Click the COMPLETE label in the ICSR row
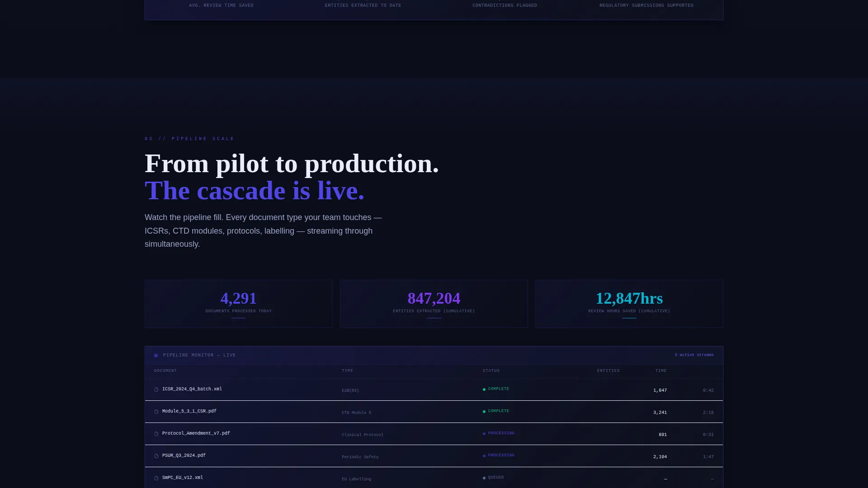The height and width of the screenshot is (488, 868). (x=499, y=389)
